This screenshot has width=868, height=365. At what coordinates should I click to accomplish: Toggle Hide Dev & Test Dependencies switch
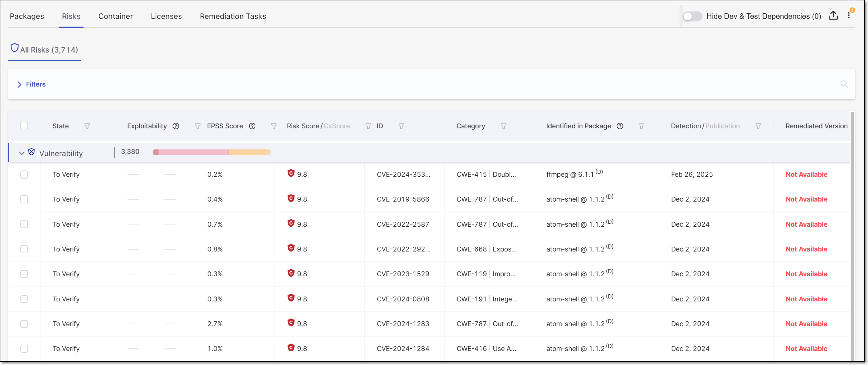tap(692, 16)
